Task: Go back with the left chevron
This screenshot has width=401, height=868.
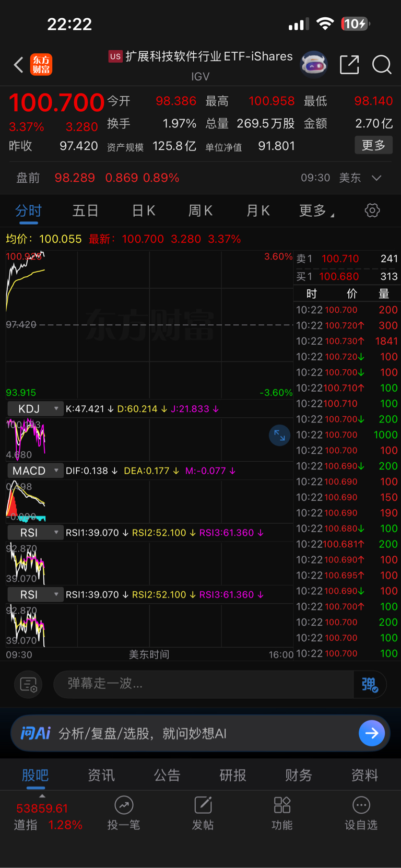Action: 19,65
